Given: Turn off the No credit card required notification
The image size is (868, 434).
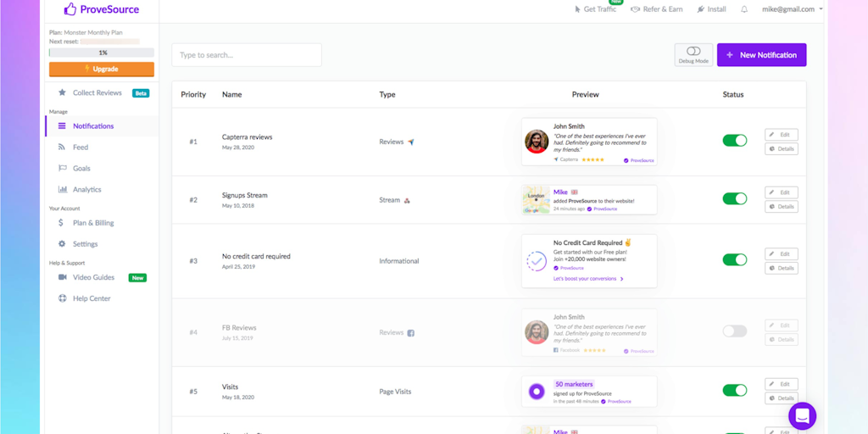Looking at the screenshot, I should [735, 259].
